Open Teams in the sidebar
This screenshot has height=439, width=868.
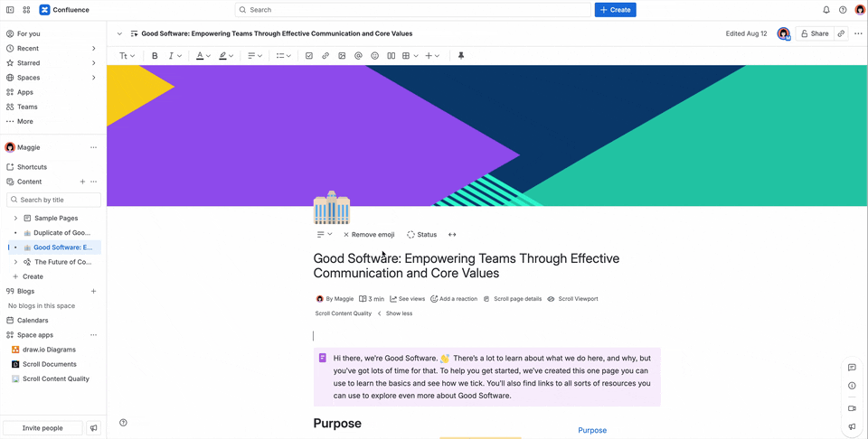[x=27, y=107]
